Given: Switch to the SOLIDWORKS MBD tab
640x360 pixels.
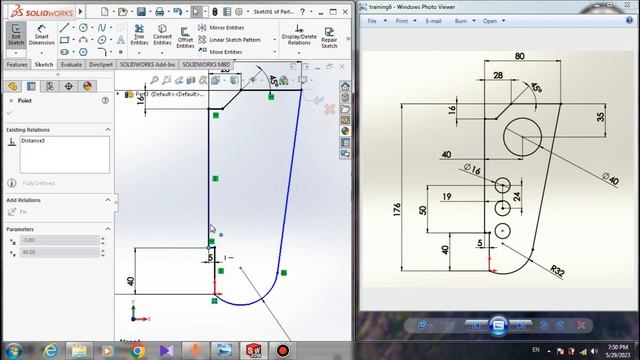Looking at the screenshot, I should click(206, 64).
